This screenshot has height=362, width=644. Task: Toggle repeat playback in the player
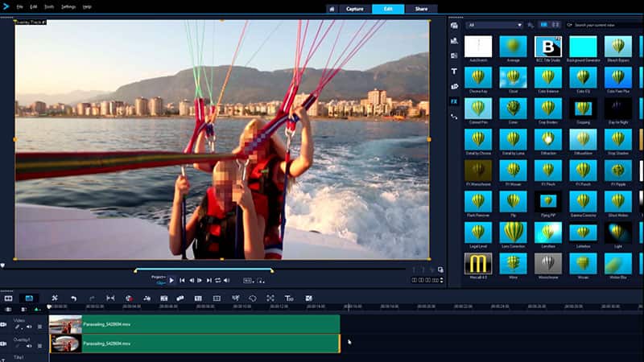click(217, 280)
